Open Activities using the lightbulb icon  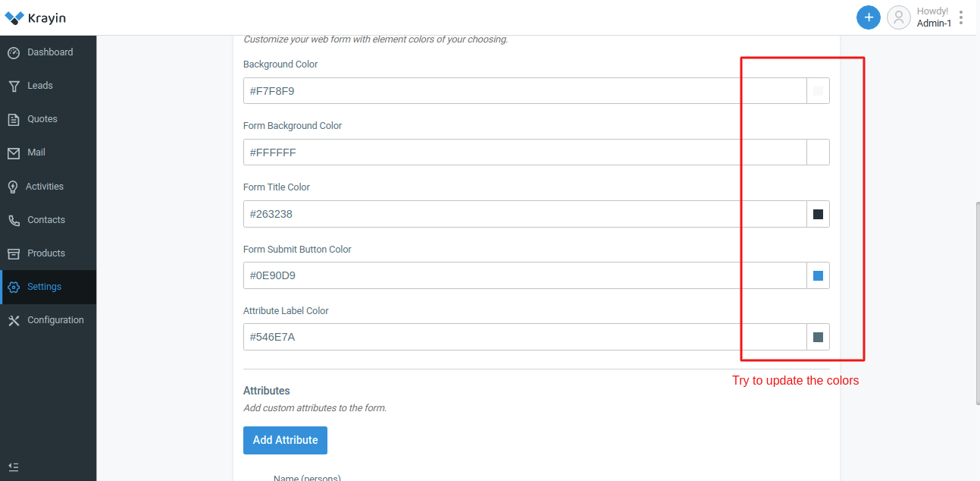pos(15,186)
